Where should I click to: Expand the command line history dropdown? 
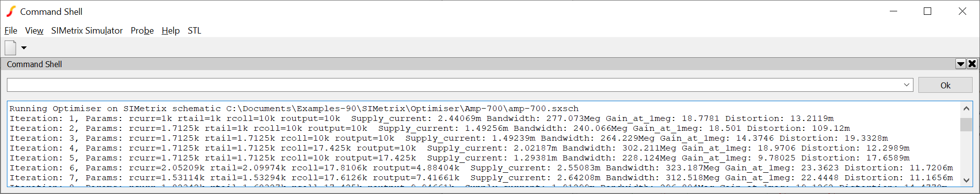(x=907, y=85)
